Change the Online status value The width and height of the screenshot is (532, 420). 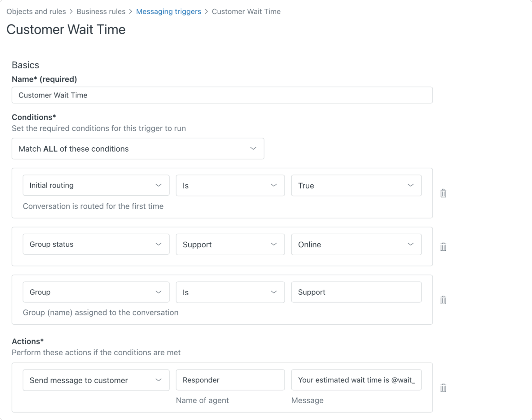coord(356,244)
